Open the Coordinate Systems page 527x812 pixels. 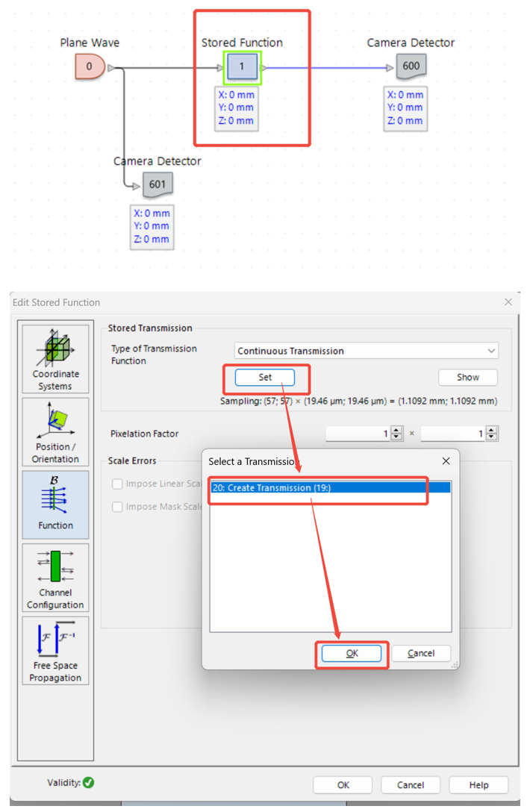[55, 359]
